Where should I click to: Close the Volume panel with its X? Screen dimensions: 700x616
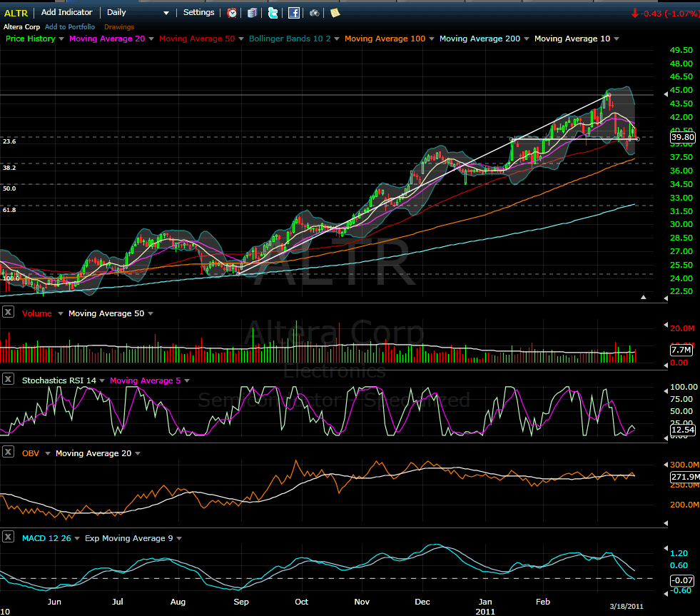coord(8,312)
